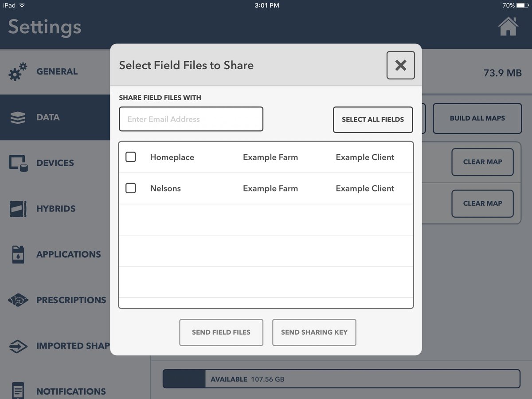Click the Imported Shapes arrow icon
Image resolution: width=532 pixels, height=399 pixels.
(18, 346)
